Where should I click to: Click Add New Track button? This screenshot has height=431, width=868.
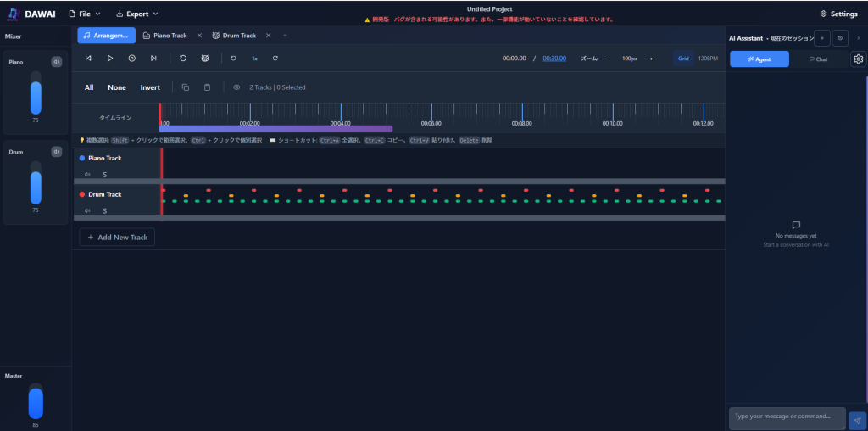[117, 238]
